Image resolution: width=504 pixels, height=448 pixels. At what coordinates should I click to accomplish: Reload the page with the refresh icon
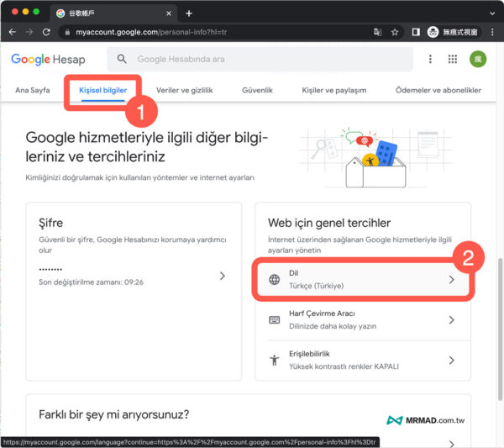(46, 32)
